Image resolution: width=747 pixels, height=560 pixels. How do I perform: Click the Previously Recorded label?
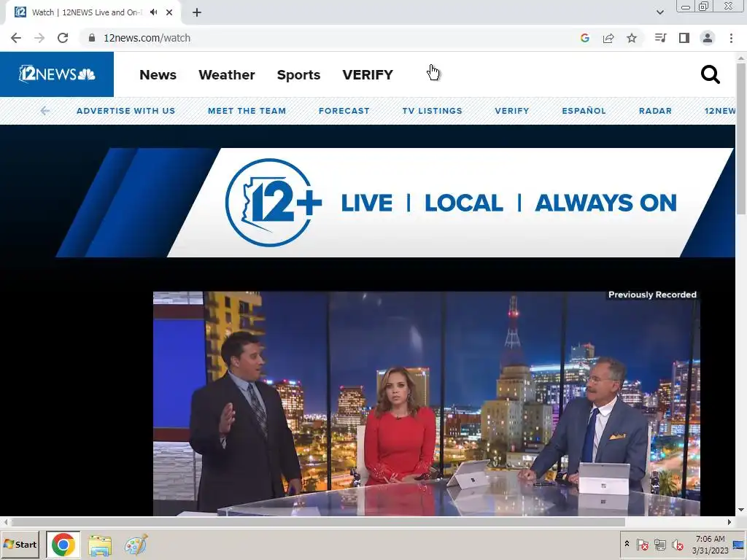click(x=652, y=295)
